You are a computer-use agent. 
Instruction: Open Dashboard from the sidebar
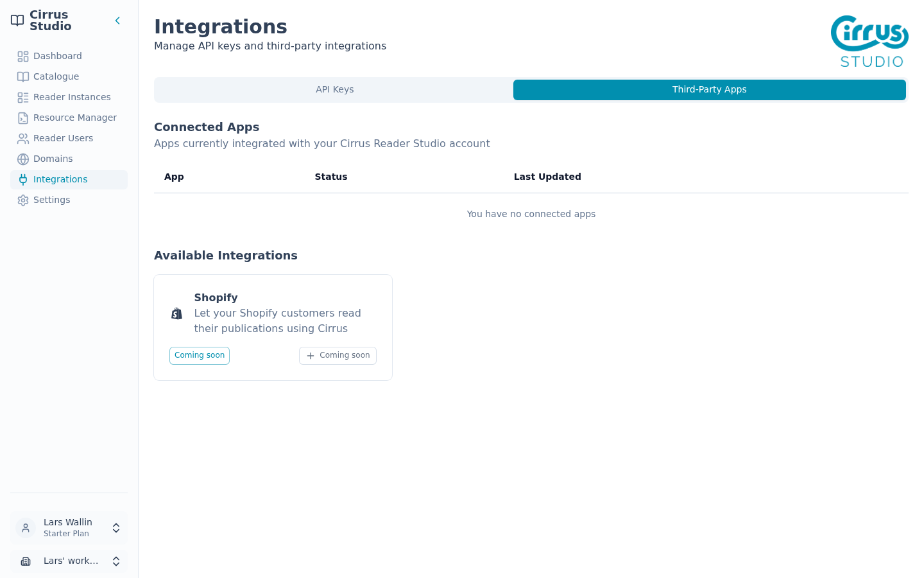coord(69,57)
